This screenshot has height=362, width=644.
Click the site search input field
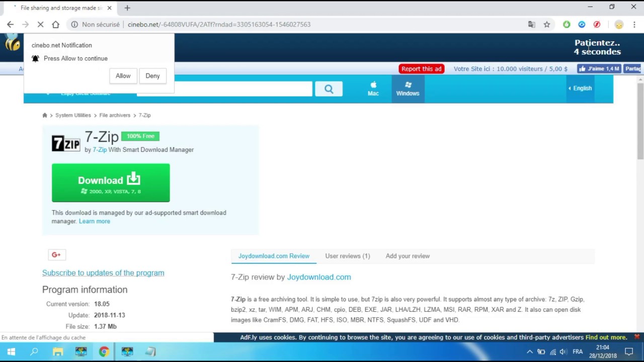click(x=224, y=89)
